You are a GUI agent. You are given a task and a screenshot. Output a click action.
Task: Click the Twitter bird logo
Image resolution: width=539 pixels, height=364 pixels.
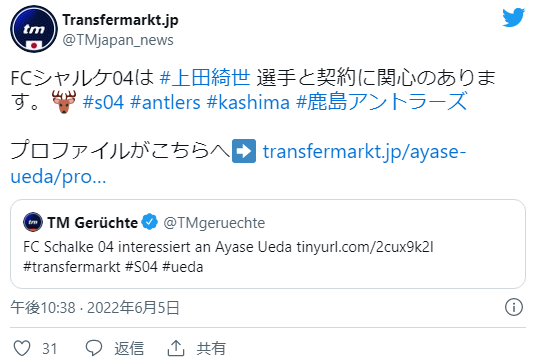(x=513, y=18)
